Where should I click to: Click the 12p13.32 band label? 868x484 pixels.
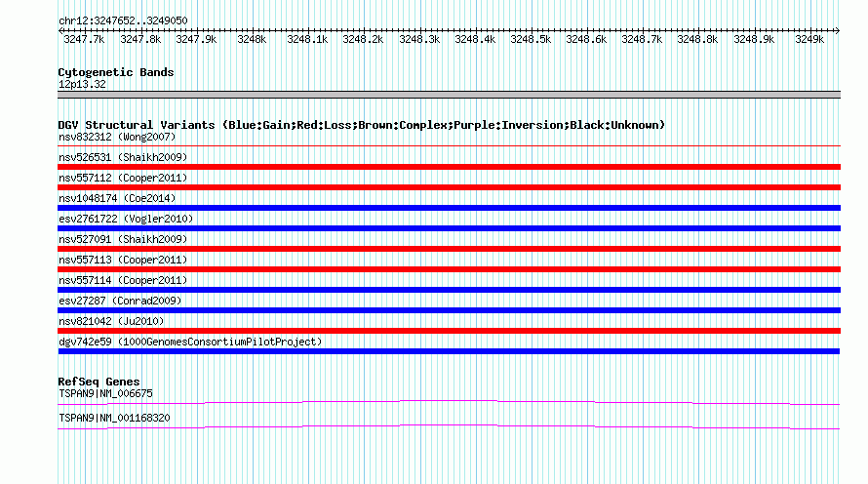coord(82,84)
